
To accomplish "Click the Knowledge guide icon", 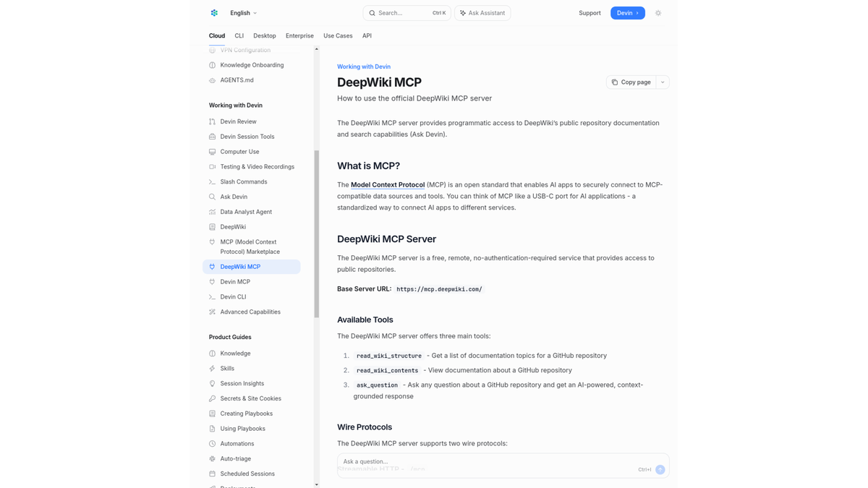I will point(213,354).
